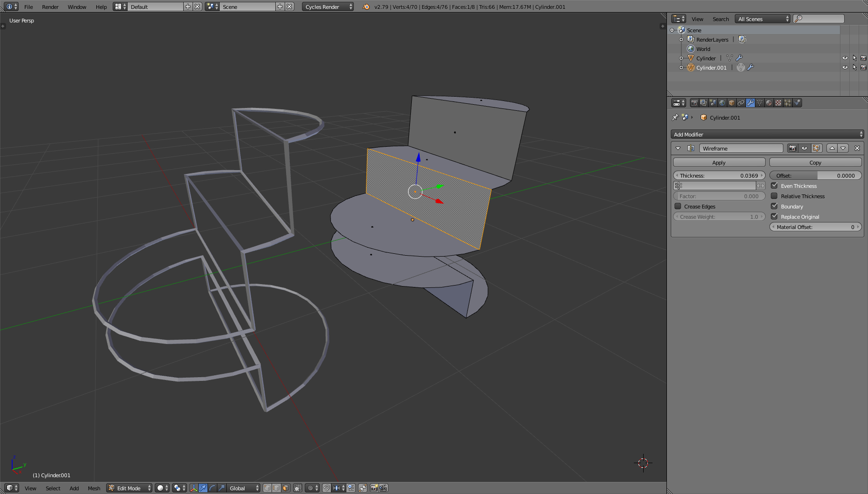Hide Cylinder.001 object via eye icon
Viewport: 868px width, 494px height.
coord(845,67)
